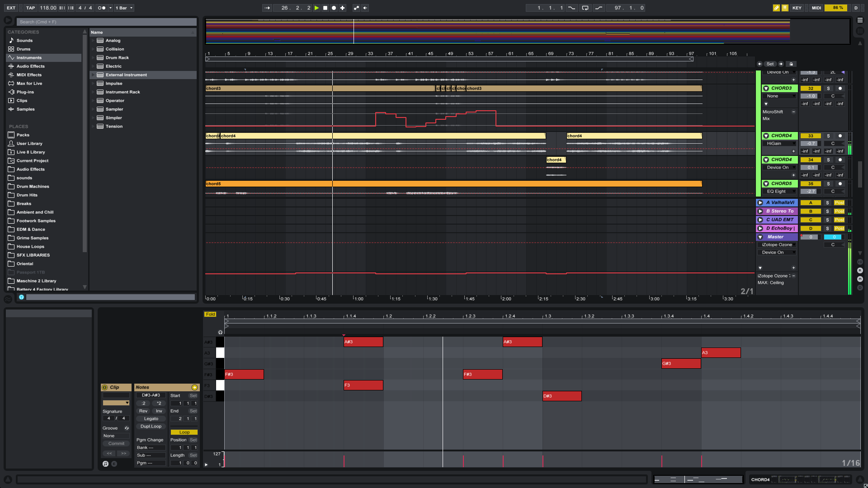Select Sounds category in browser
868x488 pixels.
pyautogui.click(x=24, y=40)
